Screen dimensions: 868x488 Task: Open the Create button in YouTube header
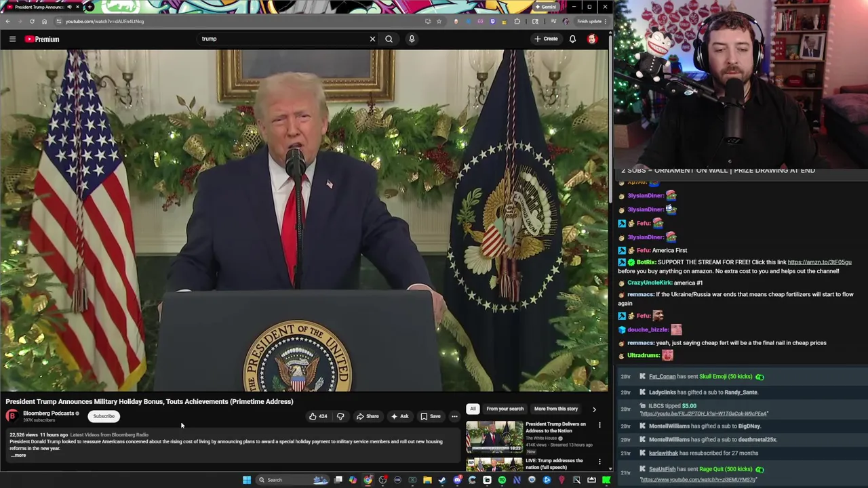coord(546,39)
